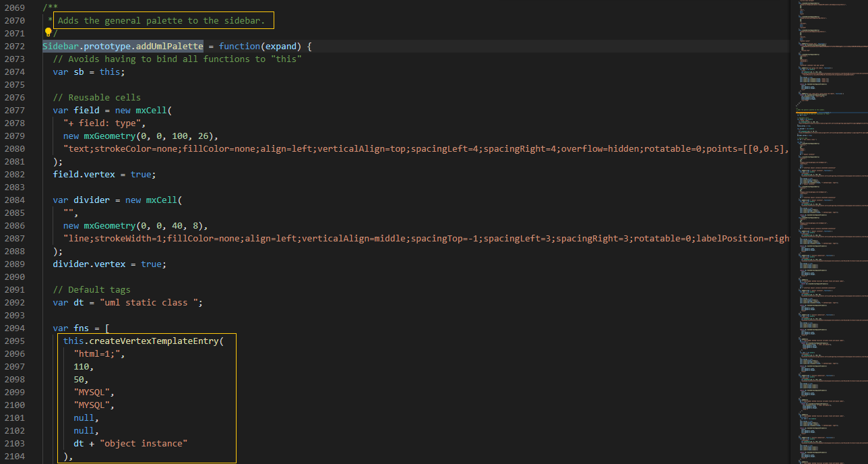Click line number 2084 in the gutter

coord(13,200)
